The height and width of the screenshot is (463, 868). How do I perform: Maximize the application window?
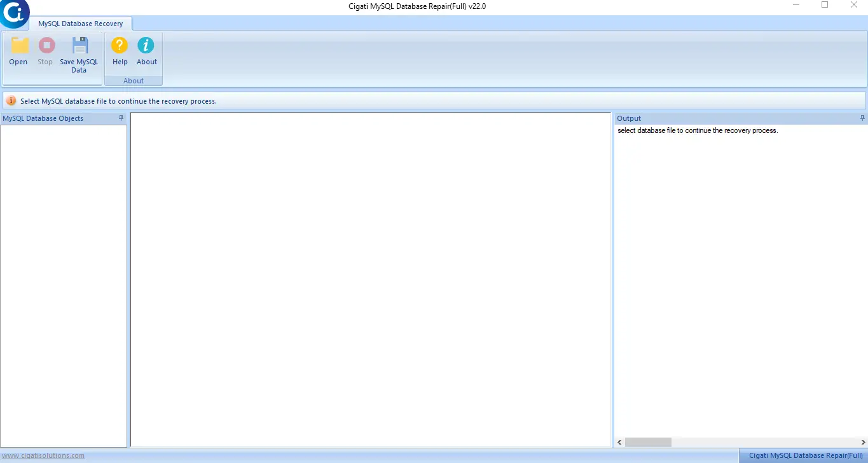click(825, 5)
